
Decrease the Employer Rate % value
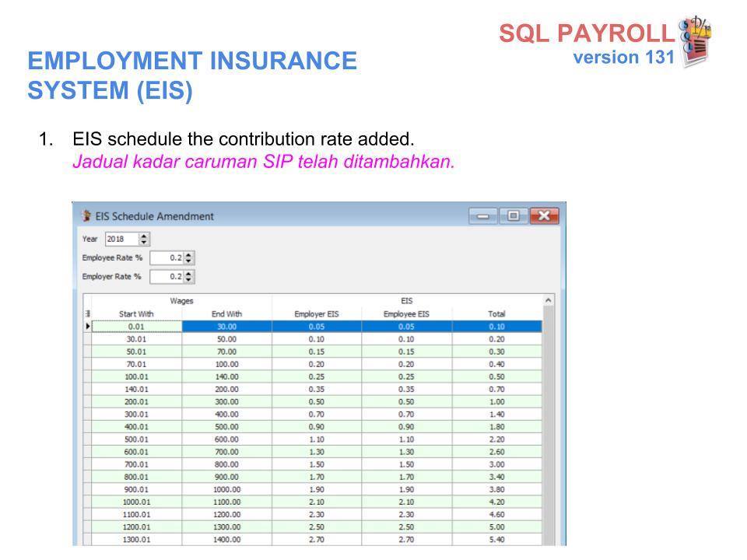pyautogui.click(x=188, y=280)
